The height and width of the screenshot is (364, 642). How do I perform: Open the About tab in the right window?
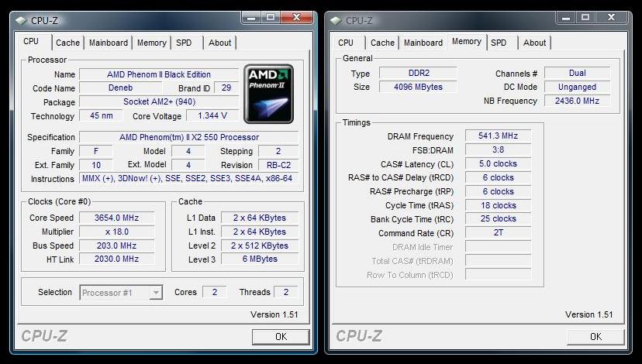tap(534, 43)
